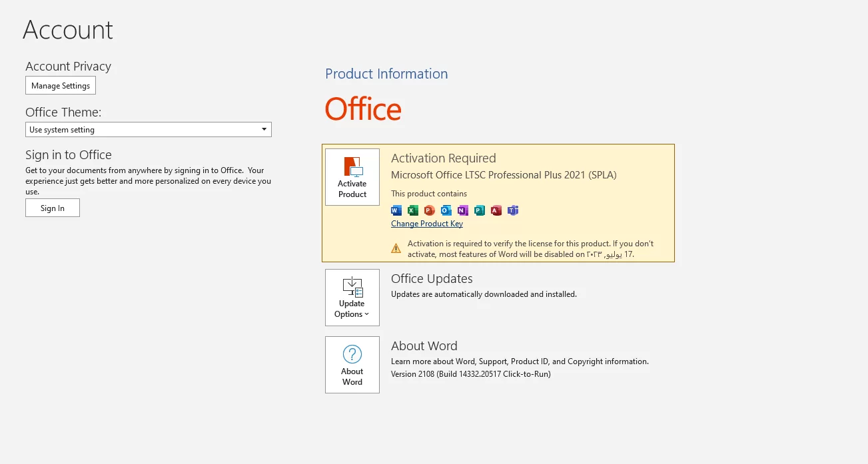Image resolution: width=868 pixels, height=464 pixels.
Task: Click the Publisher app icon
Action: 480,210
